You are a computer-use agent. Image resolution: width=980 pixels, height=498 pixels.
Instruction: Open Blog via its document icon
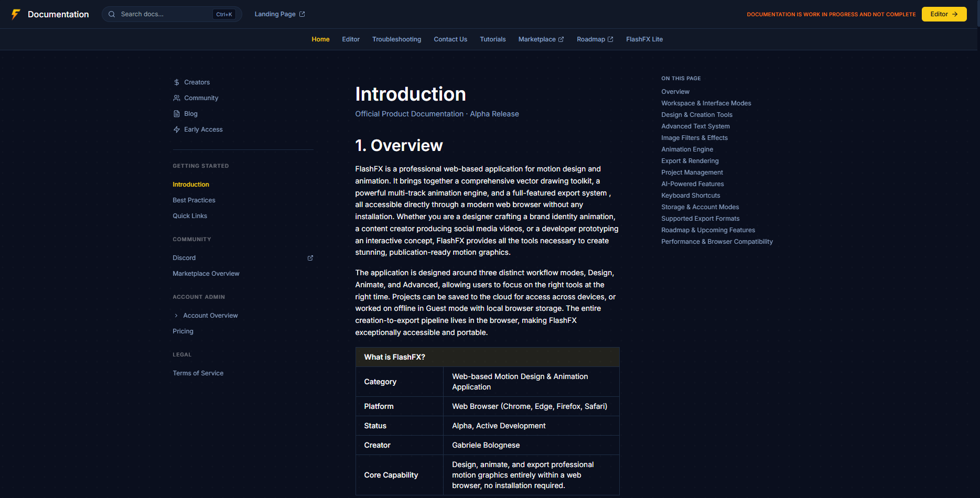click(x=176, y=114)
